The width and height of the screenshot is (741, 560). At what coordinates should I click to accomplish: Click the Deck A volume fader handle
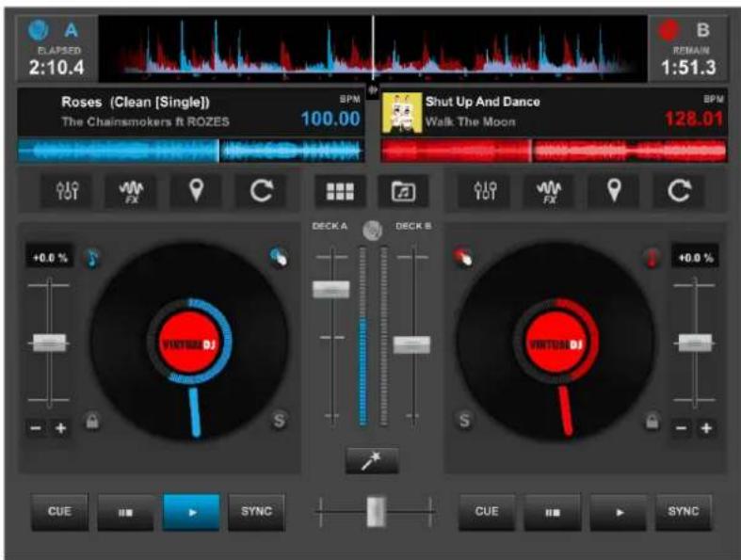[331, 290]
